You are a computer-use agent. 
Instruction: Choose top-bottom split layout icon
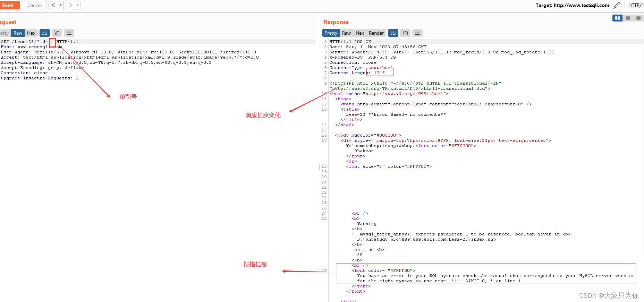coord(628,18)
